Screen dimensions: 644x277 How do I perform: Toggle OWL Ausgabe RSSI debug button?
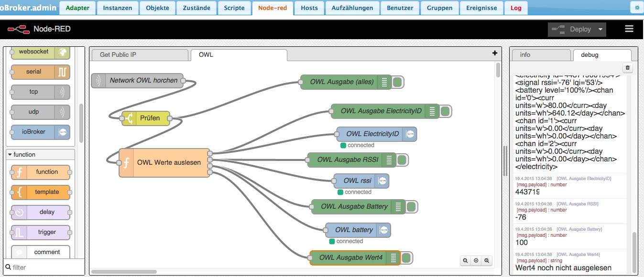click(403, 160)
